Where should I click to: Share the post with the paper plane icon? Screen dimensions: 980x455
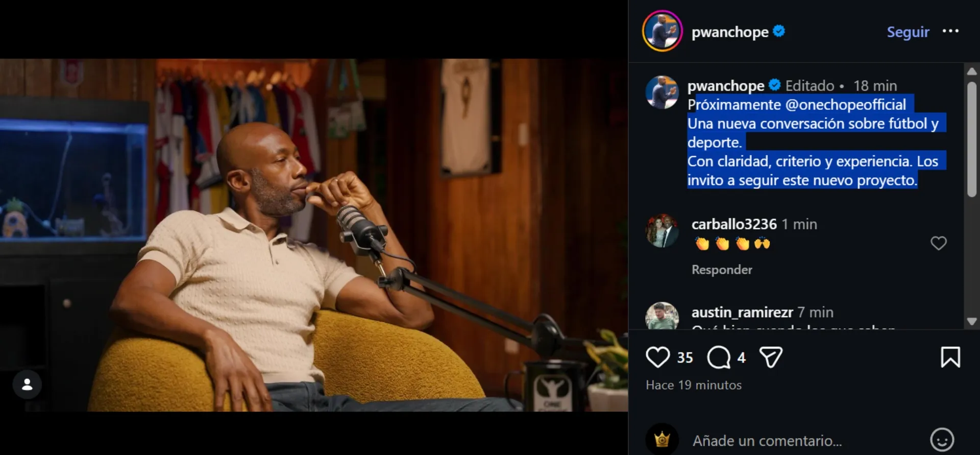tap(771, 357)
